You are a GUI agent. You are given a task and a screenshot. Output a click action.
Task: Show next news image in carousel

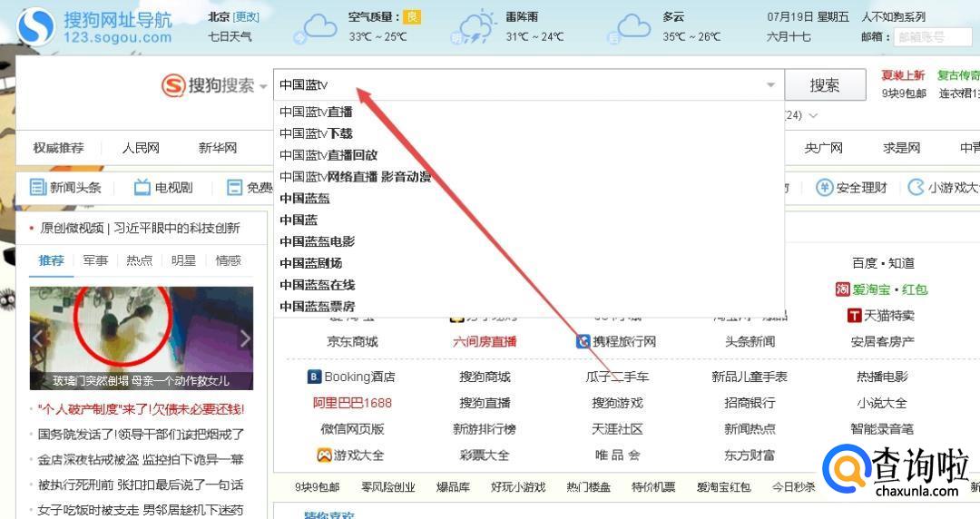(x=245, y=338)
